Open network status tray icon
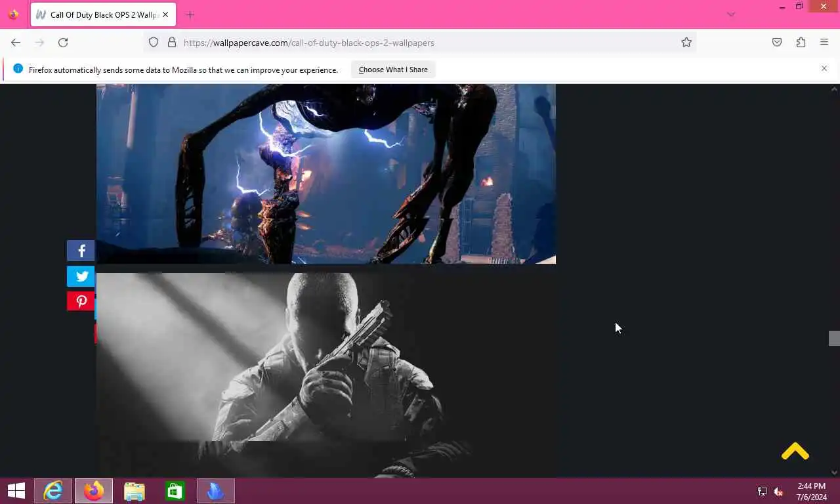 [763, 492]
